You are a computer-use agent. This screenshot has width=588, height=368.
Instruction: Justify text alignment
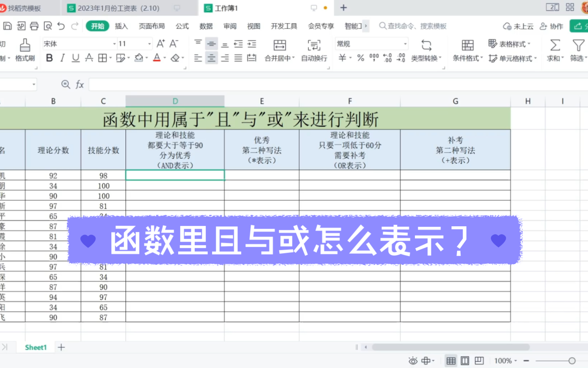(x=238, y=58)
